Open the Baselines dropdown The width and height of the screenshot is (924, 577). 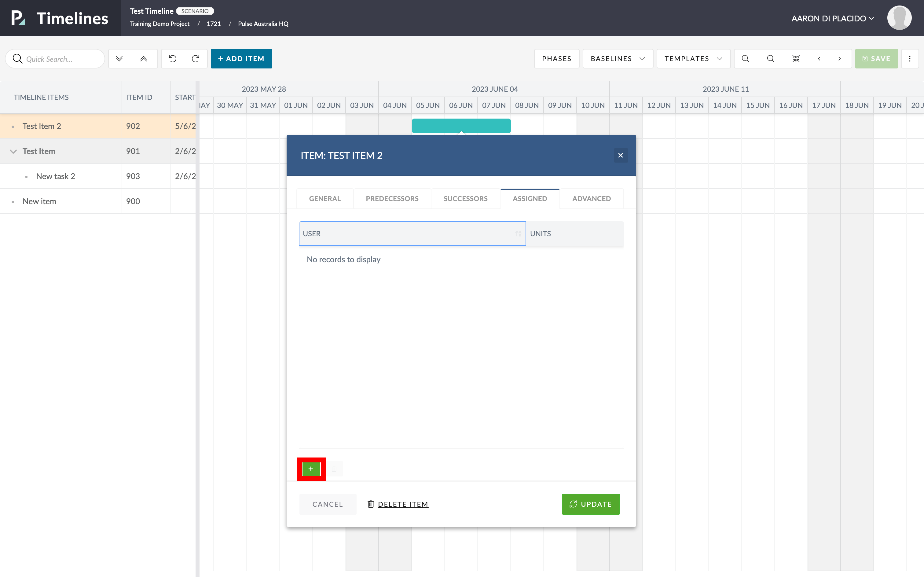pyautogui.click(x=618, y=59)
